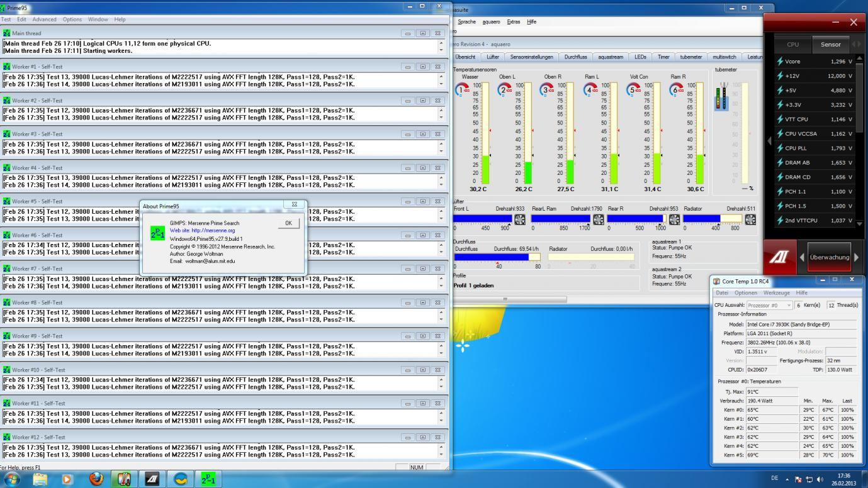This screenshot has height=488, width=868.
Task: Click Vcore lightning icon in sensor list
Action: [781, 62]
